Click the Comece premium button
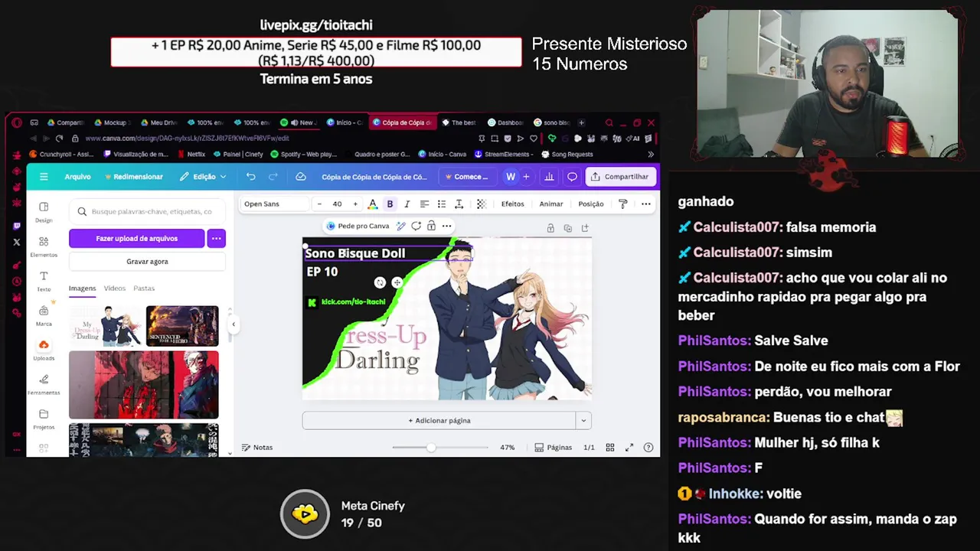Viewport: 980px width, 551px height. (467, 177)
